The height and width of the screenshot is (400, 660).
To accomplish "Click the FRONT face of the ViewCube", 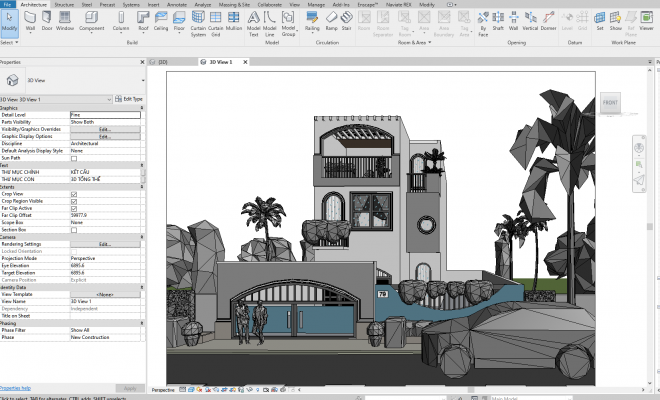I will click(x=609, y=102).
